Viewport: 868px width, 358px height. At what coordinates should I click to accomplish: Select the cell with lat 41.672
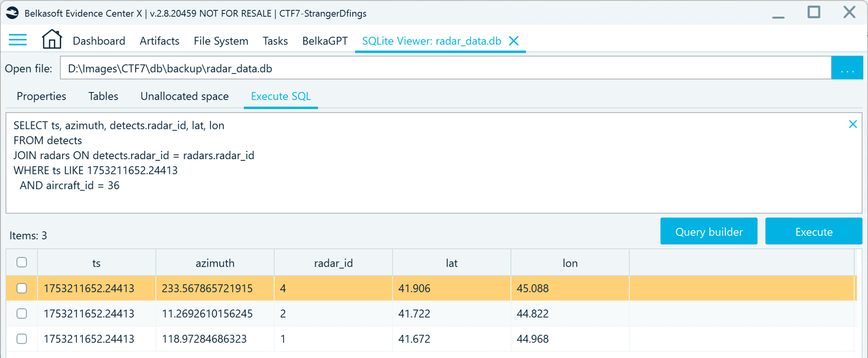click(451, 339)
